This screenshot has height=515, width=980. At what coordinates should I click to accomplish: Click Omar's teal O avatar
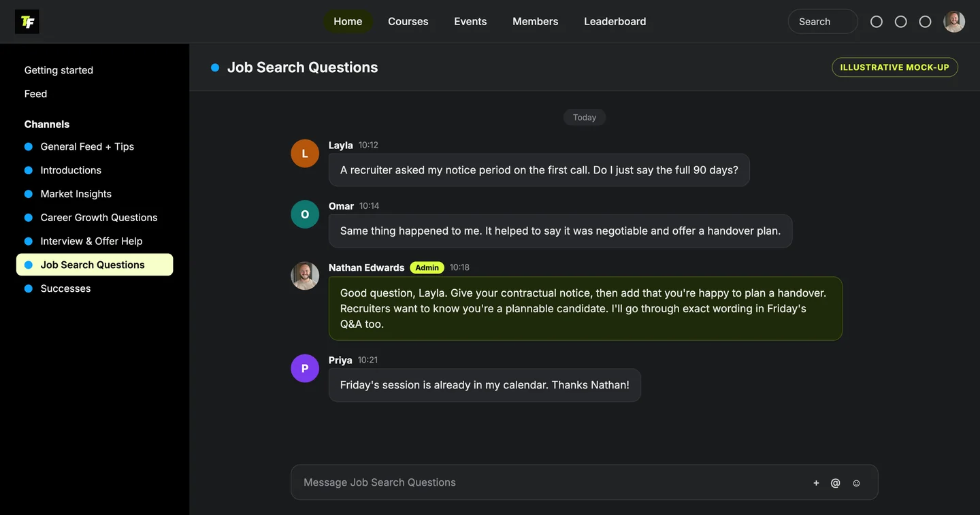click(x=305, y=214)
